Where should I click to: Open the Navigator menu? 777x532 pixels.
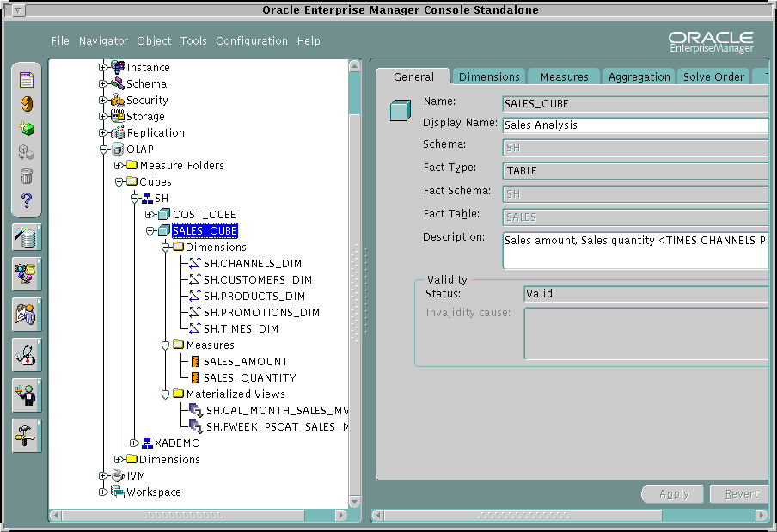pyautogui.click(x=103, y=41)
